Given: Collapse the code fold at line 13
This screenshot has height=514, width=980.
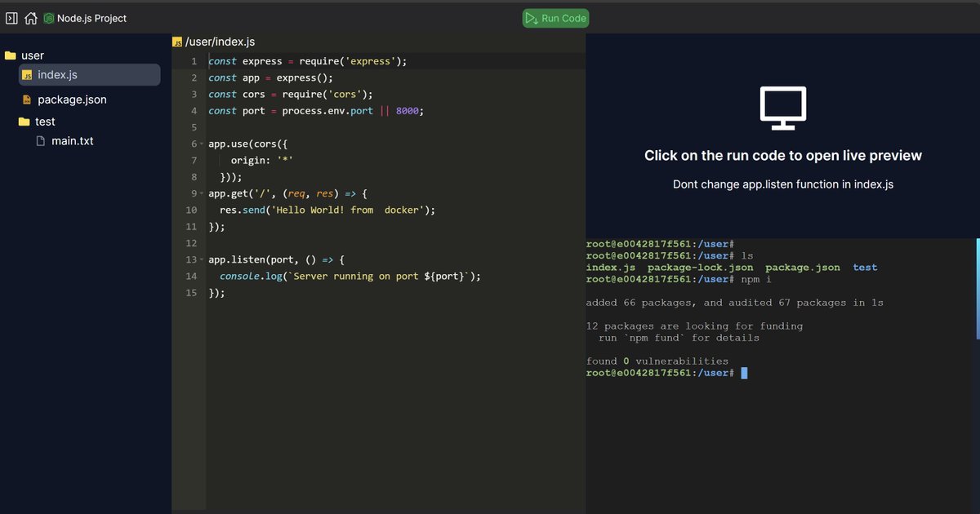Looking at the screenshot, I should 202,260.
